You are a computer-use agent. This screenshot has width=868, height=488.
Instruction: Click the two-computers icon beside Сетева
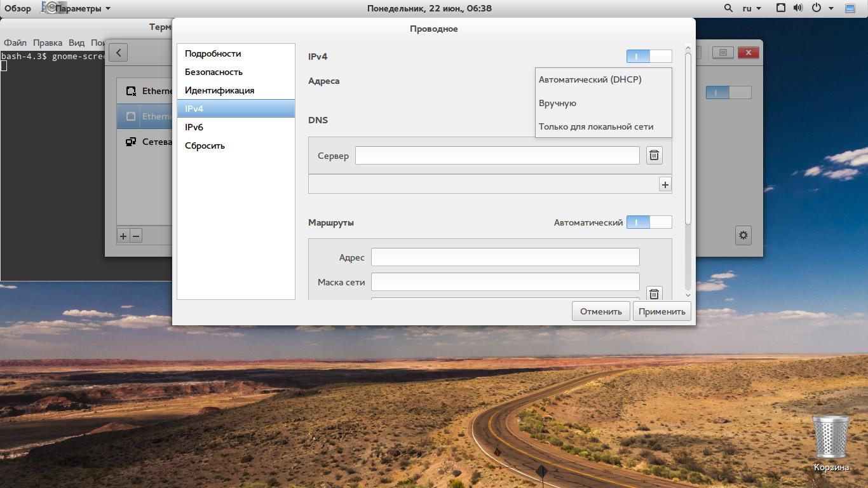click(131, 142)
